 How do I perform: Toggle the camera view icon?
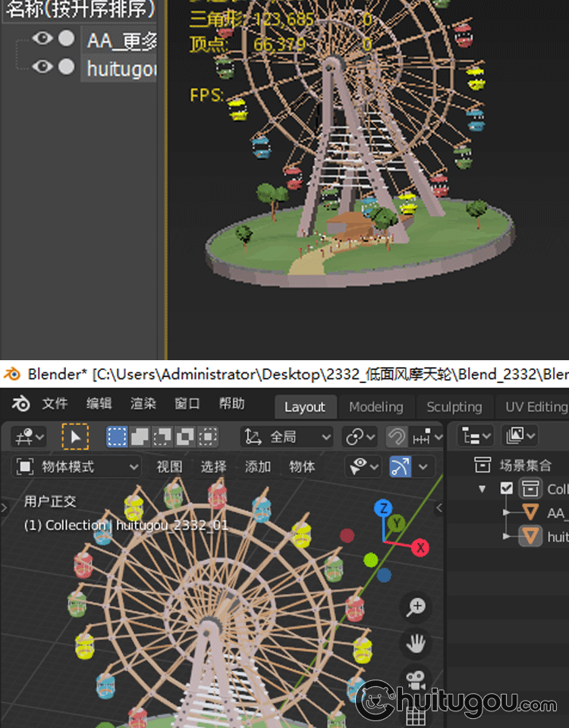[415, 679]
